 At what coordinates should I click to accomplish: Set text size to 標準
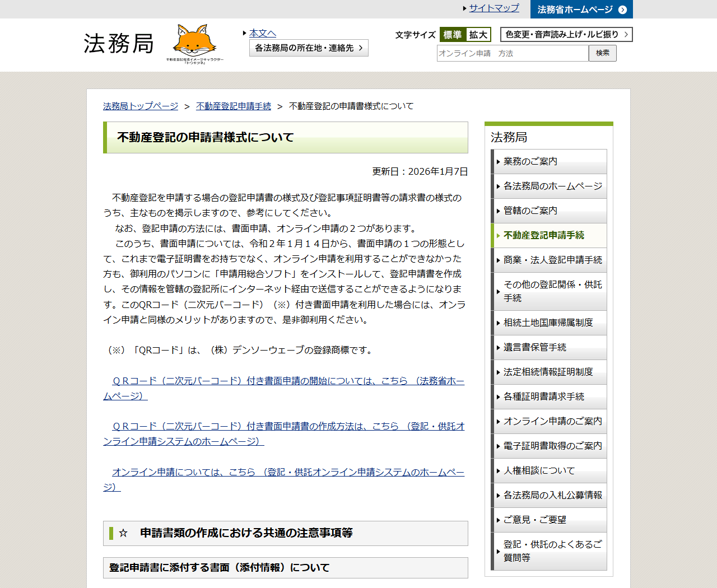click(x=453, y=35)
